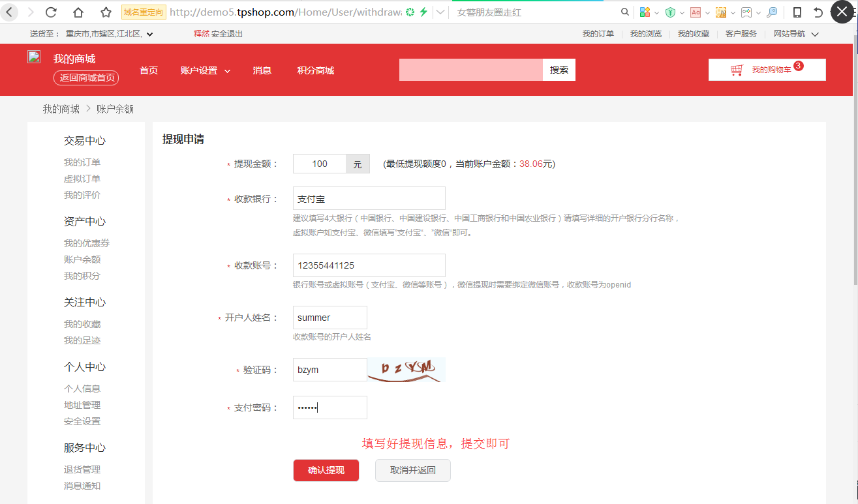858x504 pixels.
Task: Open the 我的订单 sidebar link
Action: tap(82, 162)
